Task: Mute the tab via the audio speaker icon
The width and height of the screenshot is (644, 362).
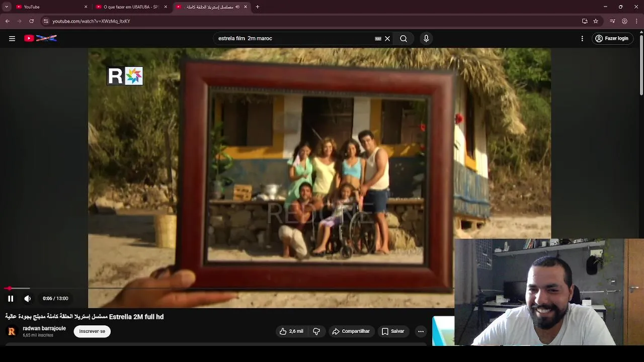Action: click(237, 7)
